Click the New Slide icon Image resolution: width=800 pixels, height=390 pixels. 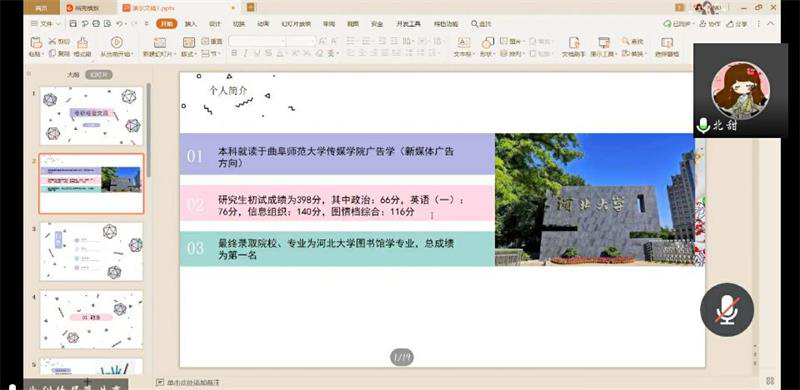pos(160,42)
